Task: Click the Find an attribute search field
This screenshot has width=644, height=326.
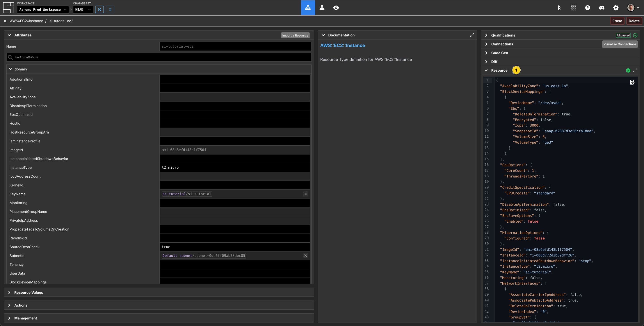Action: [x=159, y=57]
